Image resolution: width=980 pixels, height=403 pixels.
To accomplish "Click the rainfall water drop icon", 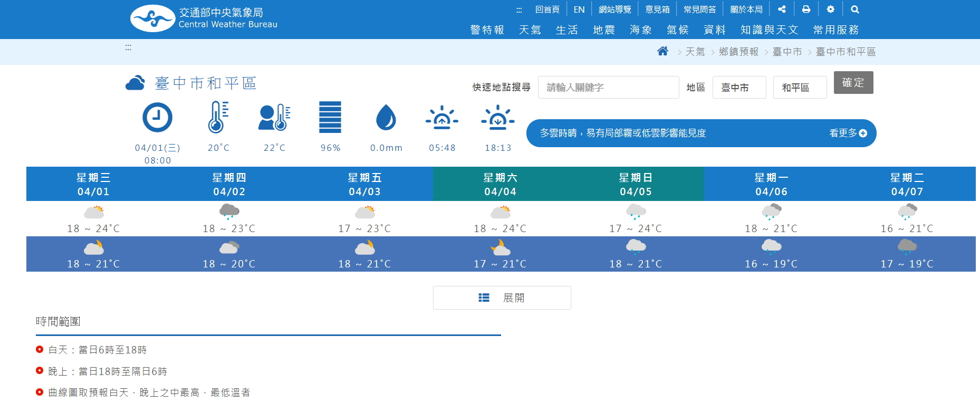I will tap(386, 117).
